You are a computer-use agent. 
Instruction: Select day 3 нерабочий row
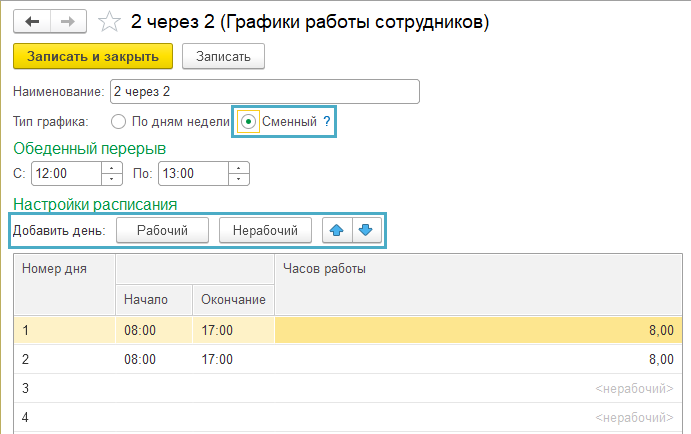[348, 388]
